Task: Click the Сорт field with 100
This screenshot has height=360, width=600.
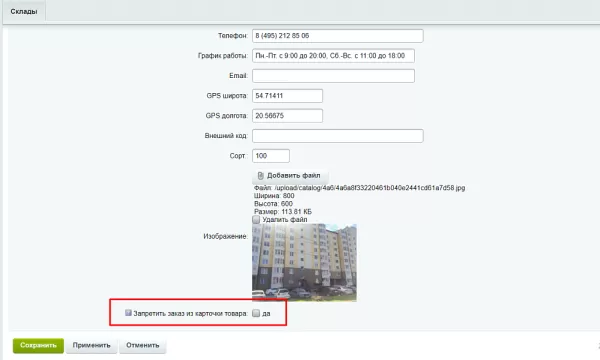Action: coord(271,156)
